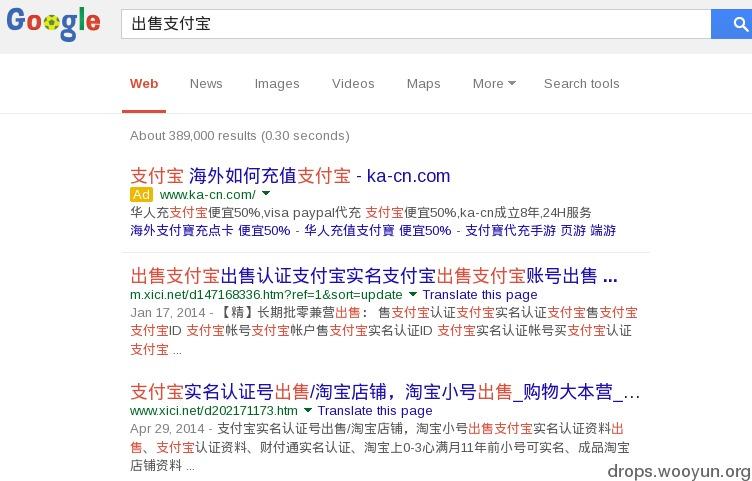The width and height of the screenshot is (752, 481).
Task: Expand the arrow after m.xici.net URL
Action: click(x=413, y=294)
